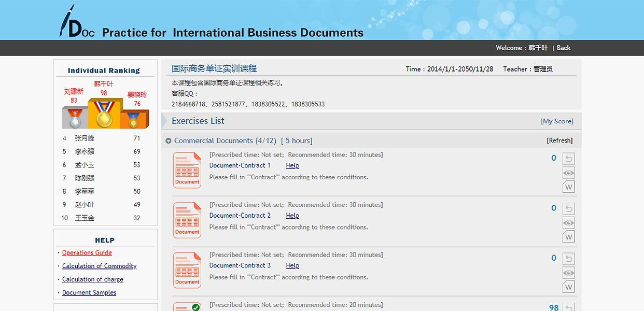Viewport: 644px width, 311px height.
Task: Click the score 0 for Document-Contract 3
Action: (x=554, y=258)
